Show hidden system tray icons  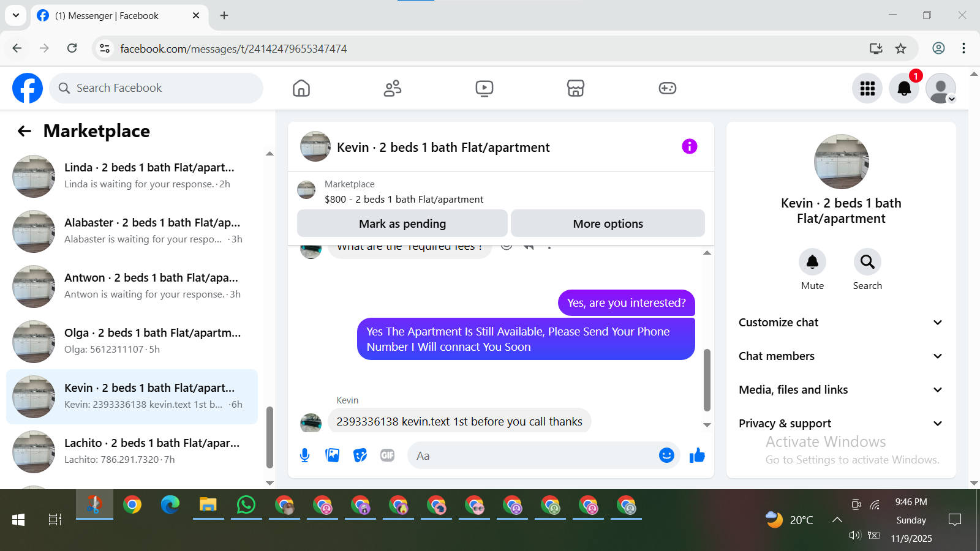tap(837, 520)
